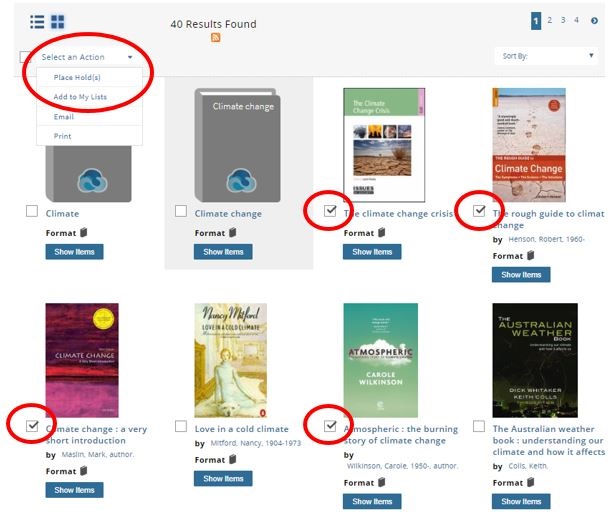Screen dimensions: 612x512
Task: Uncheck The climate change crisis checkbox
Action: point(330,211)
